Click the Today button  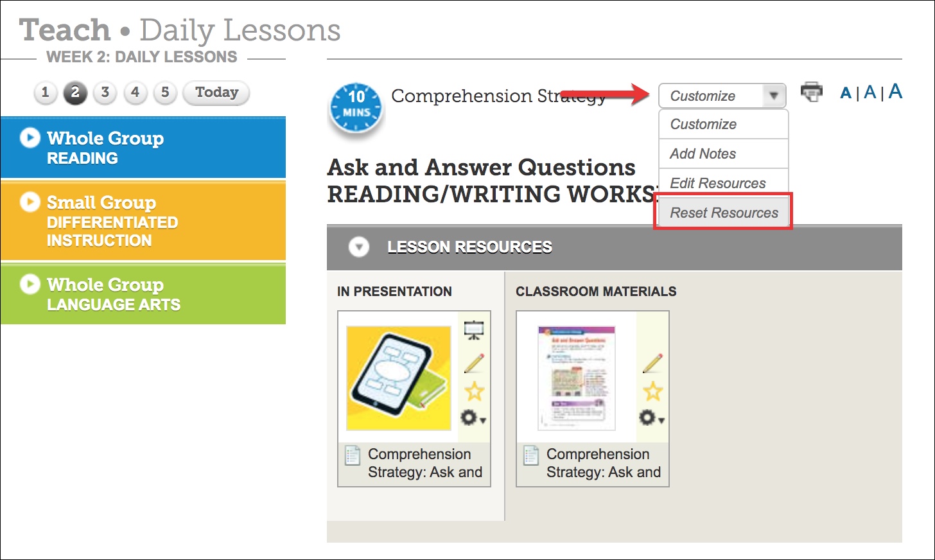(216, 92)
